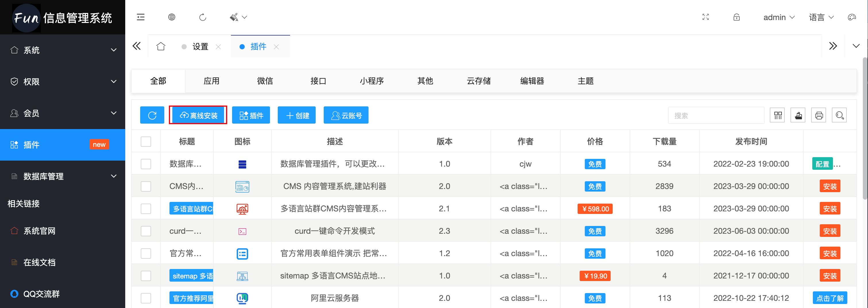Open the 语言 language dropdown
Image resolution: width=868 pixels, height=308 pixels.
point(821,17)
